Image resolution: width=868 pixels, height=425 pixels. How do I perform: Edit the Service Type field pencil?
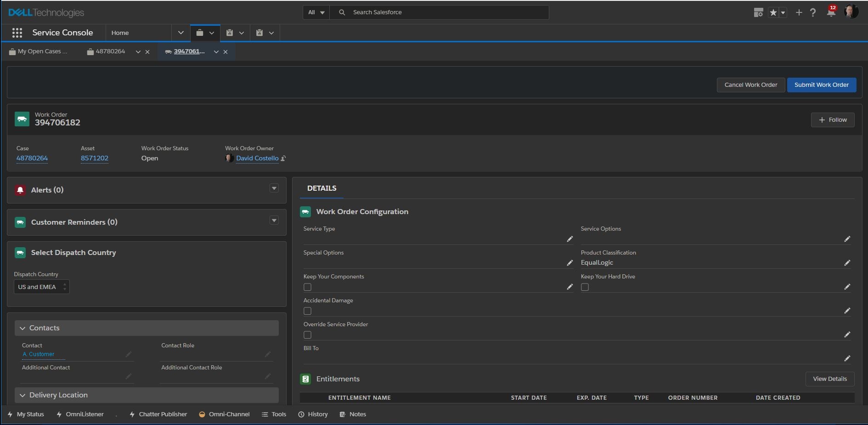click(x=569, y=239)
